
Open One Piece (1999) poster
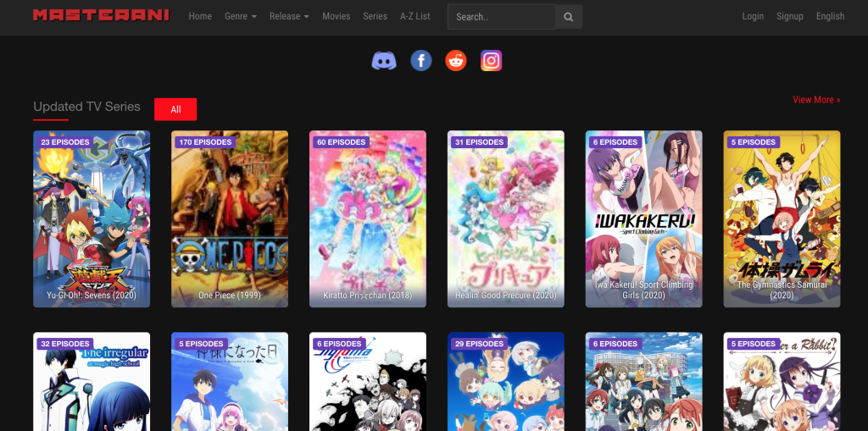(x=230, y=218)
